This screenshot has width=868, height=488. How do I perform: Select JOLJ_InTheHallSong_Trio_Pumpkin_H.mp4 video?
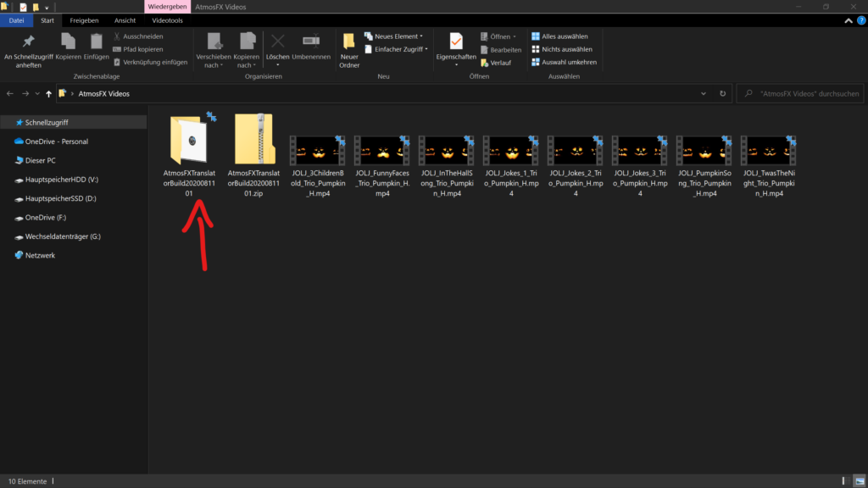447,166
